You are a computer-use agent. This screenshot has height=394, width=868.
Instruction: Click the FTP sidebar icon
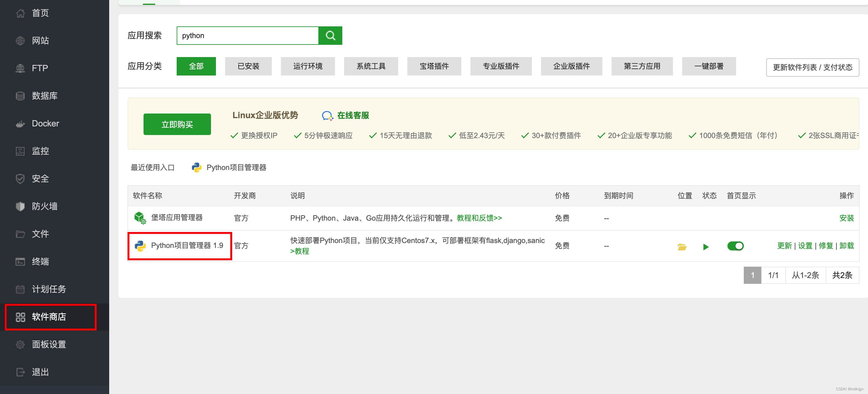point(20,68)
